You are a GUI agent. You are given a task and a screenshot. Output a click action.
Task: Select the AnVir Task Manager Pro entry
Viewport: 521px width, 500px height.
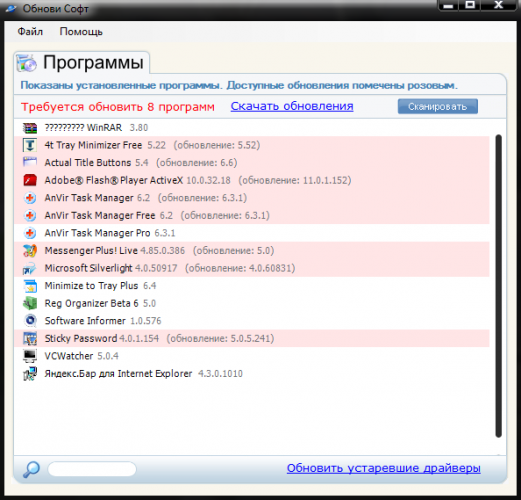[252, 233]
